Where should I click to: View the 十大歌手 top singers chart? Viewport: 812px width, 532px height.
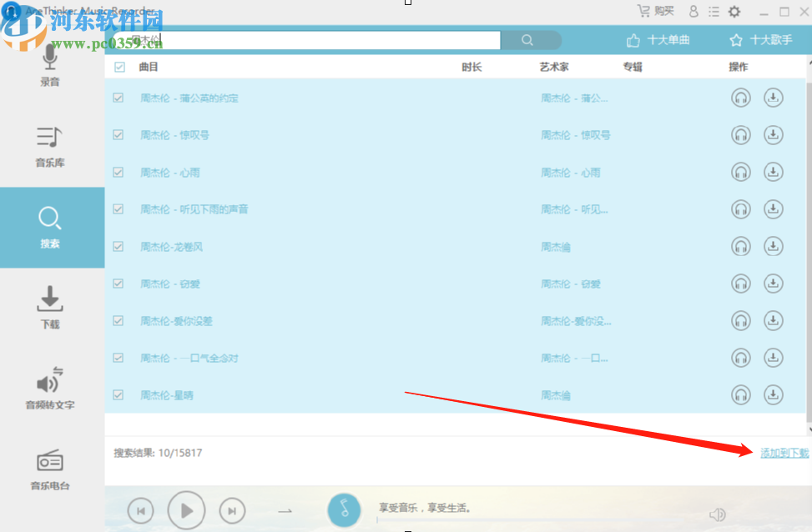[761, 39]
